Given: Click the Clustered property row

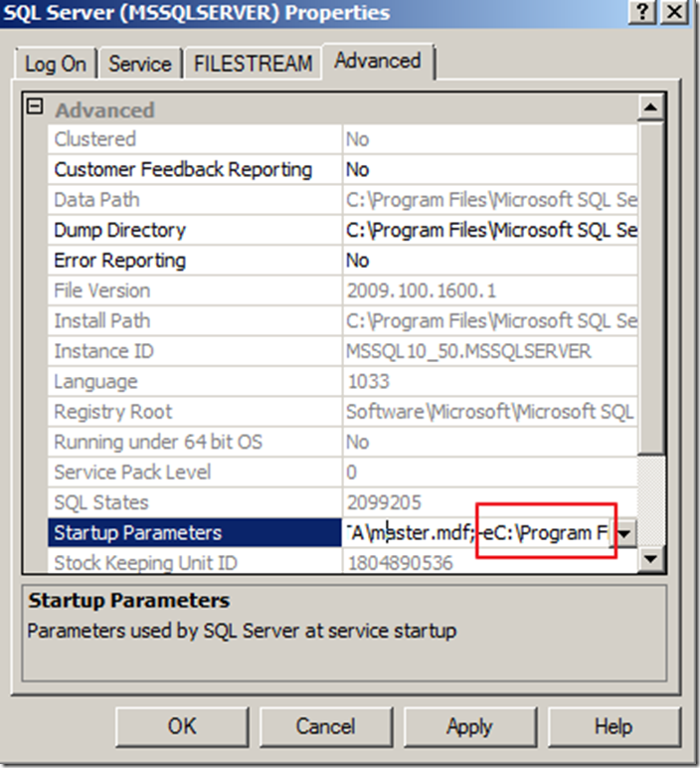Looking at the screenshot, I should [343, 139].
